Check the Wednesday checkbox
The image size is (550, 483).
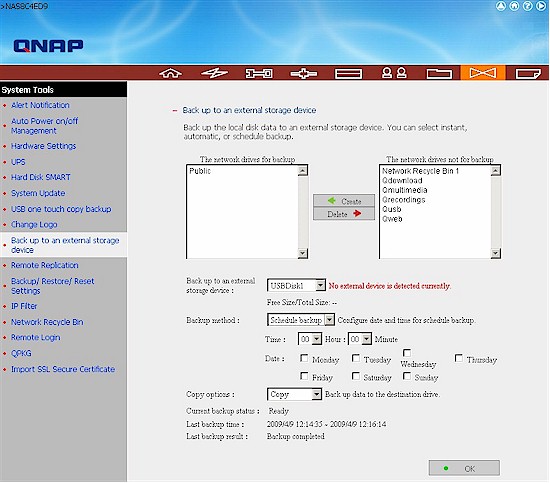(x=407, y=353)
